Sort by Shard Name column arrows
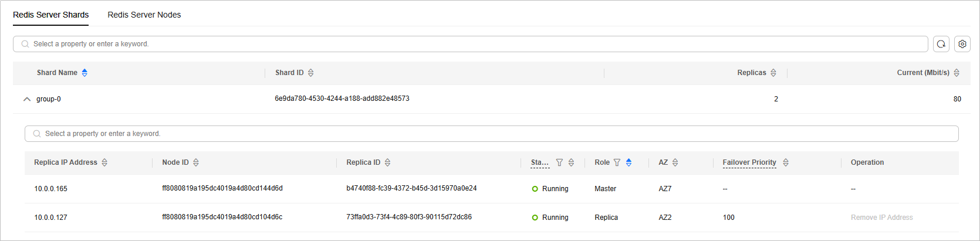 (85, 73)
